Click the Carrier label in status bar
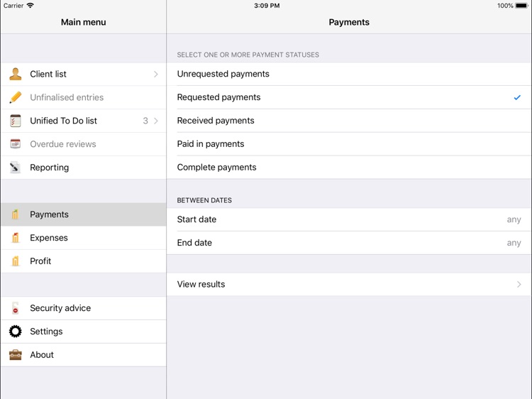This screenshot has height=399, width=532. (x=13, y=6)
